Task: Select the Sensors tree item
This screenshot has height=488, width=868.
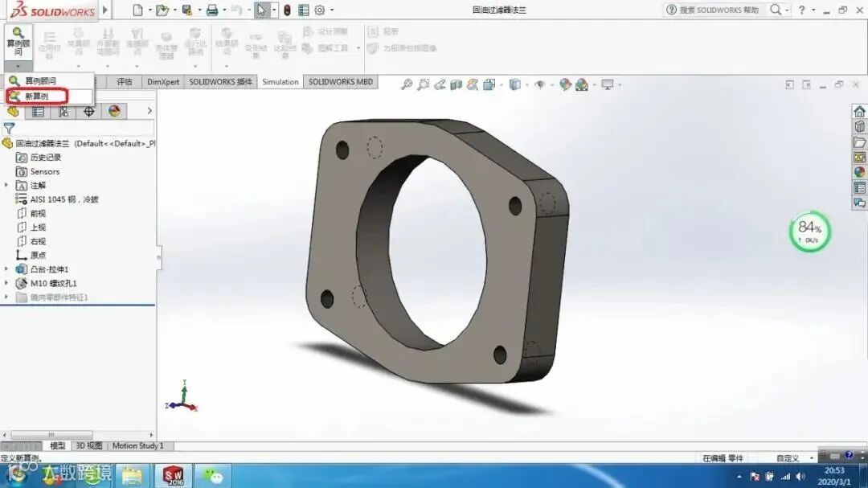Action: (45, 172)
